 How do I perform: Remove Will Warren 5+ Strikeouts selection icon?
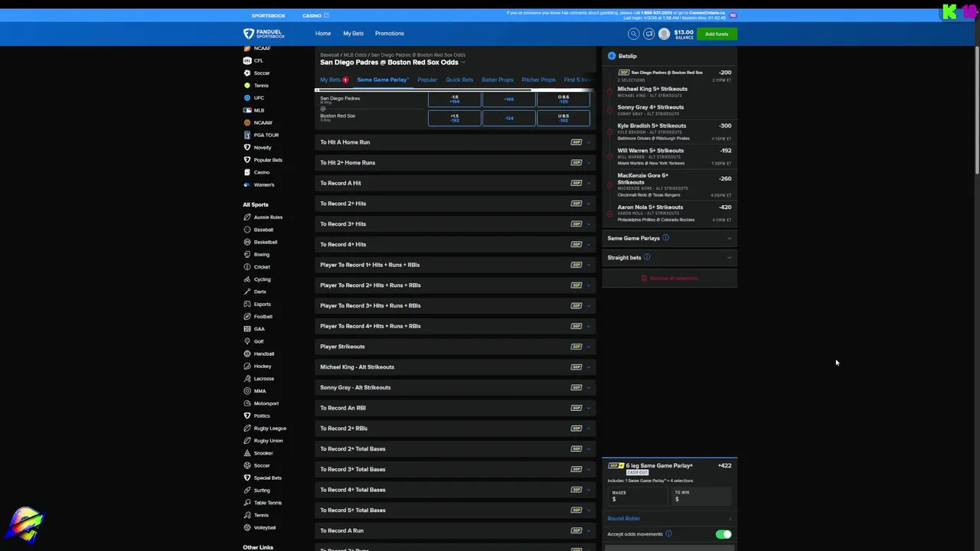[x=610, y=156]
